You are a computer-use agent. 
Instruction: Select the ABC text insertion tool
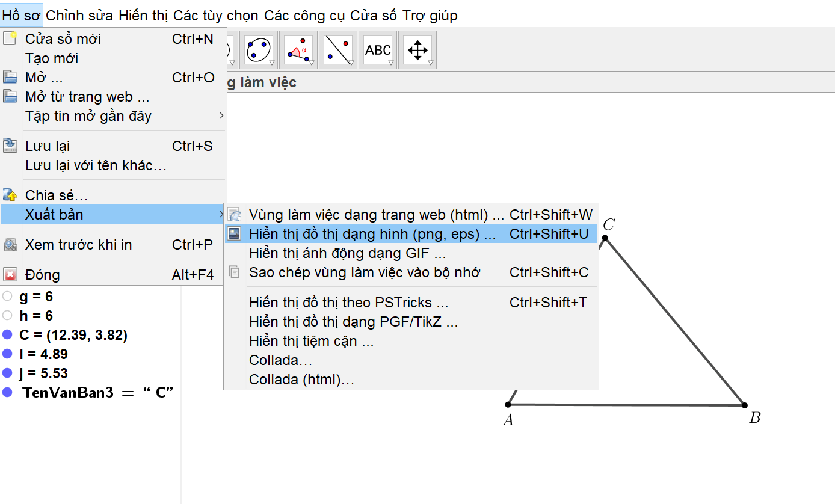(378, 50)
